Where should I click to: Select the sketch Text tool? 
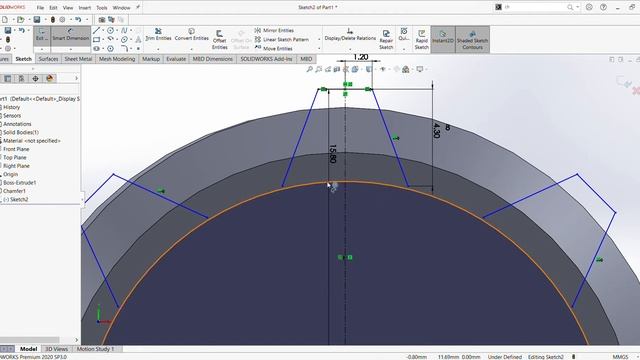(x=138, y=40)
